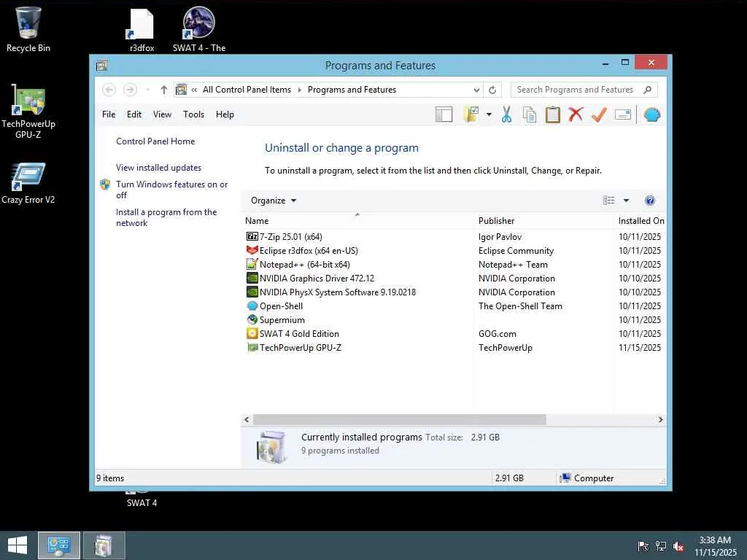This screenshot has height=560, width=747.
Task: Toggle the navigation pane toolbar icon
Action: pyautogui.click(x=444, y=114)
